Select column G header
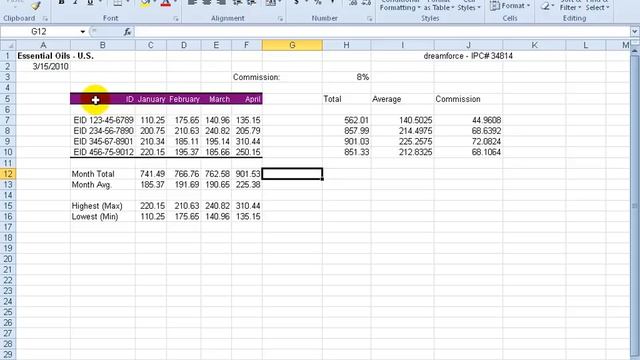Viewport: 640px width, 360px height. (292, 45)
